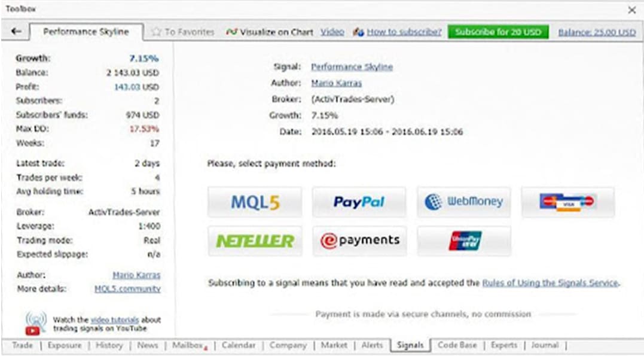Open the Mailbox tab

pos(188,345)
